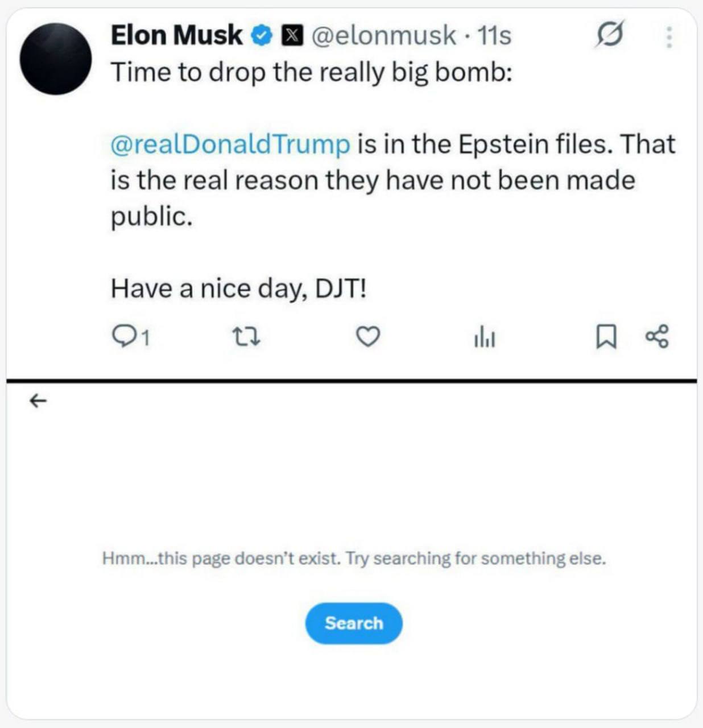
Task: Click the 'Time to drop the really big bomb' line
Action: coord(311,72)
